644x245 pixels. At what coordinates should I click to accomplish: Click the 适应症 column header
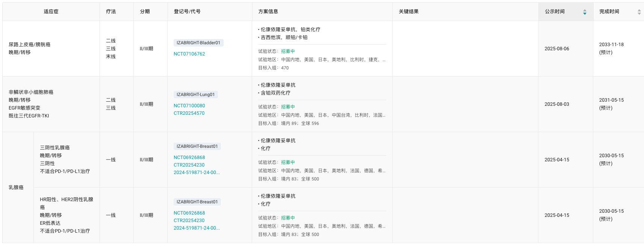point(51,12)
